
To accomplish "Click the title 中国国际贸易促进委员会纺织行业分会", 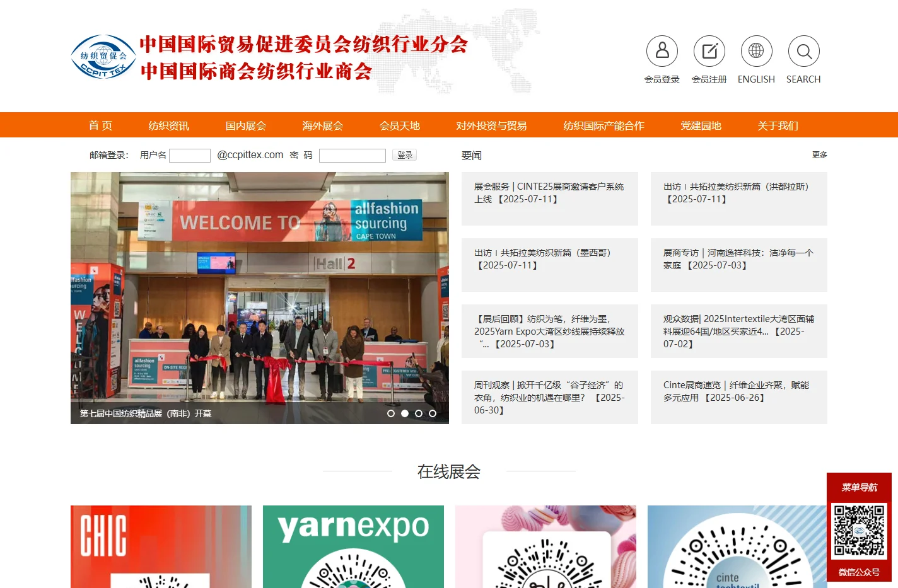I will [x=303, y=44].
